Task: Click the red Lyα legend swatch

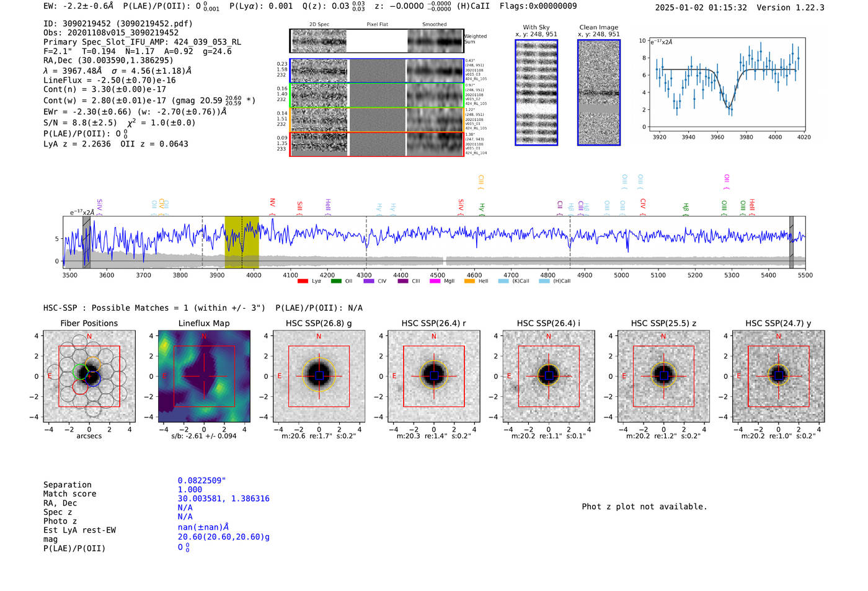Action: [303, 281]
